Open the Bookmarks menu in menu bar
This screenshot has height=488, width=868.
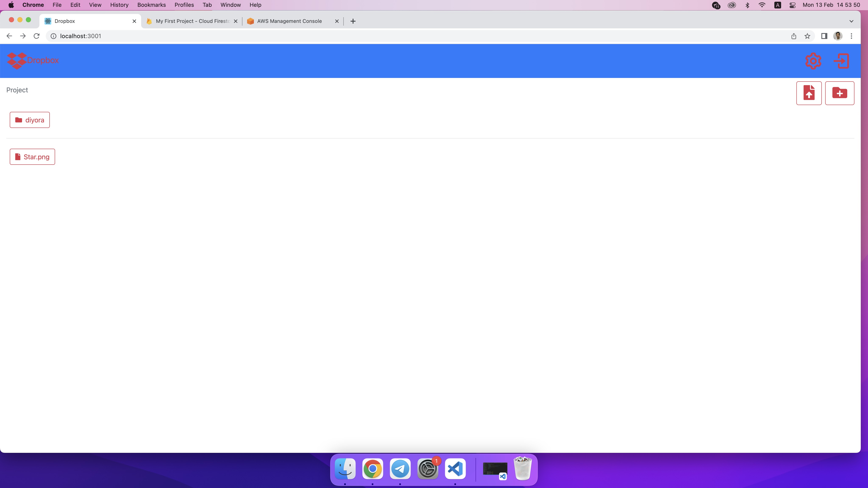(x=151, y=5)
